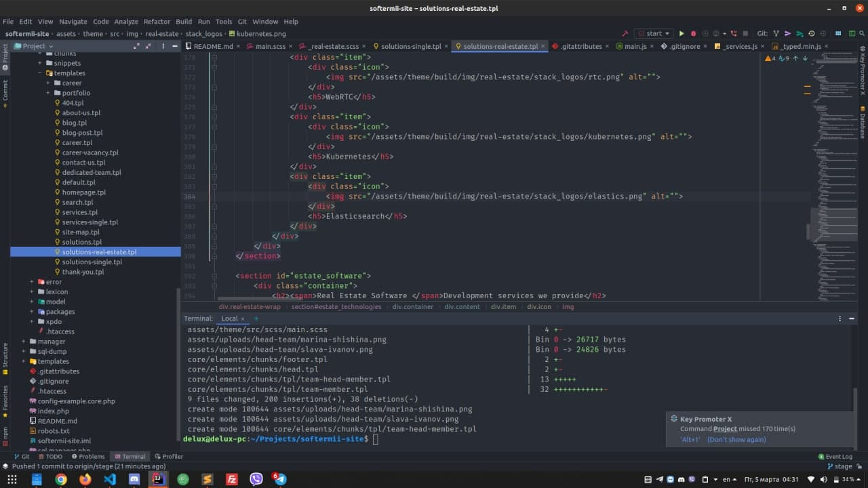This screenshot has width=868, height=488.
Task: Open Telegram from the dock
Action: [280, 479]
